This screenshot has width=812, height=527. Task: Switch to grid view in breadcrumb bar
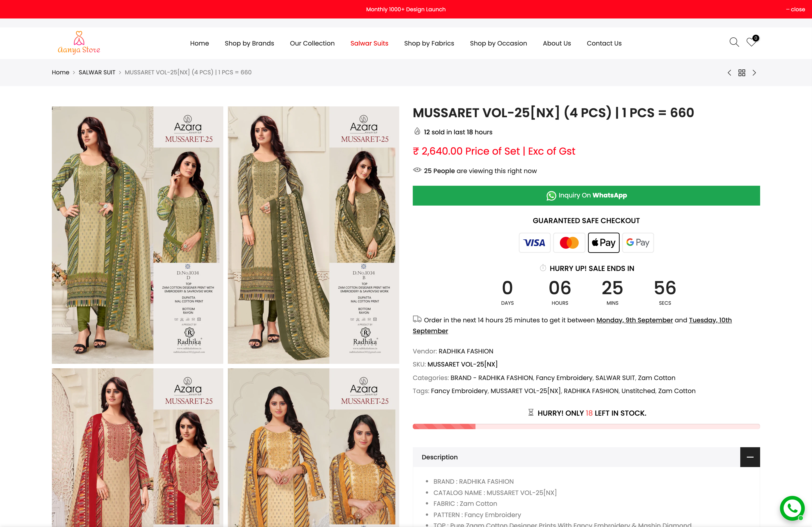pyautogui.click(x=742, y=73)
